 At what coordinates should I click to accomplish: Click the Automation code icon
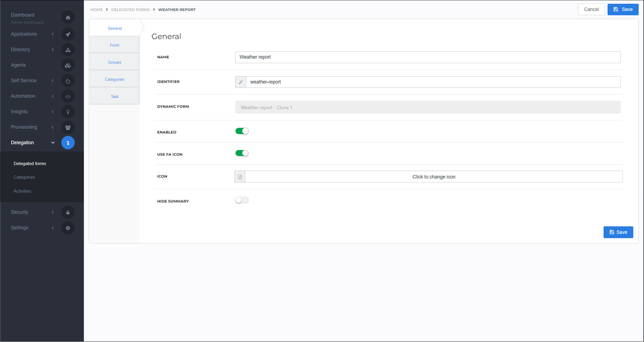click(x=68, y=96)
